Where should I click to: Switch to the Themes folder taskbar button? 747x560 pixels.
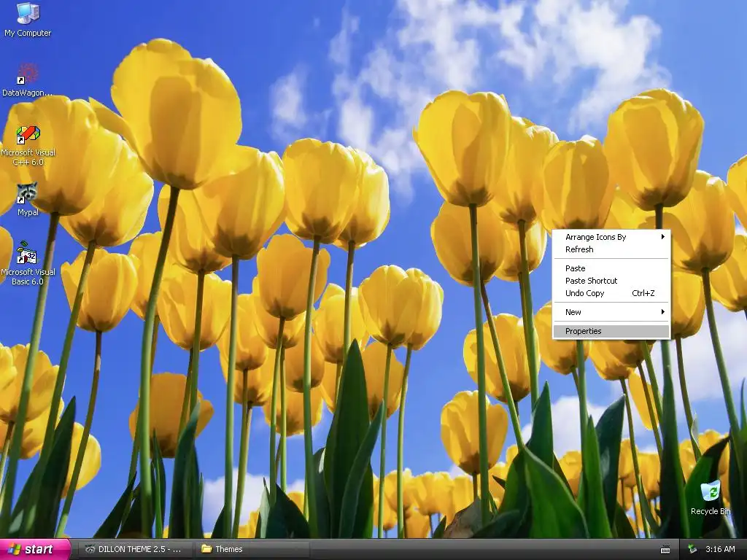click(x=252, y=550)
